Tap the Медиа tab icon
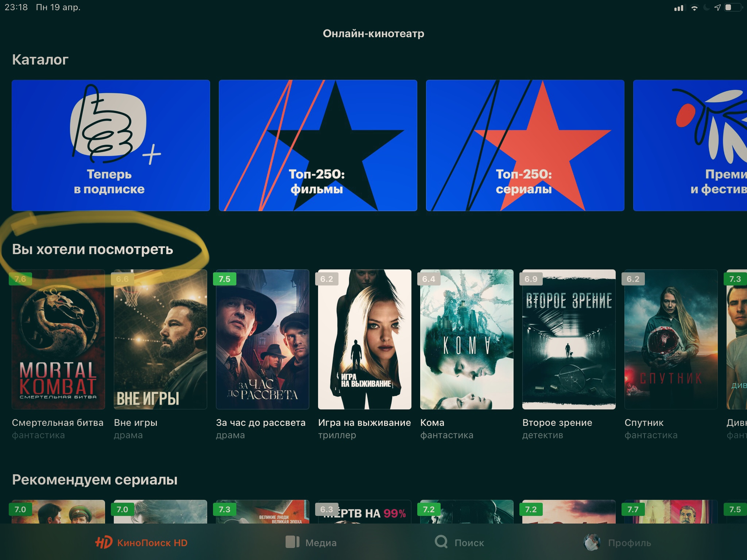747x560 pixels. coord(292,542)
